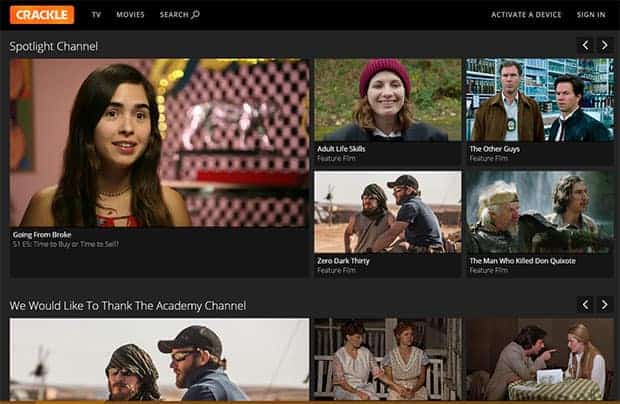620x404 pixels.
Task: Click We Would Like To Thank The Academy heading
Action: tap(128, 306)
